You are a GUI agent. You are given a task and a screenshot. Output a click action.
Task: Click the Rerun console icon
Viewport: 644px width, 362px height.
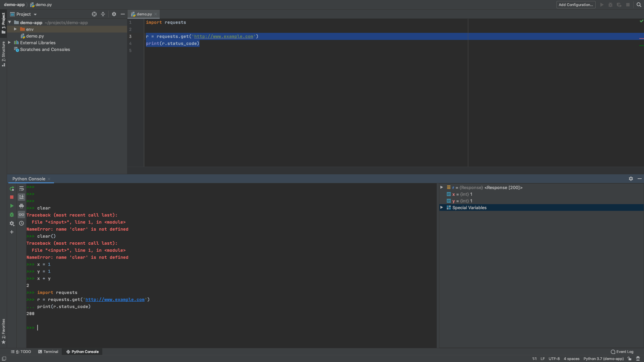click(12, 189)
